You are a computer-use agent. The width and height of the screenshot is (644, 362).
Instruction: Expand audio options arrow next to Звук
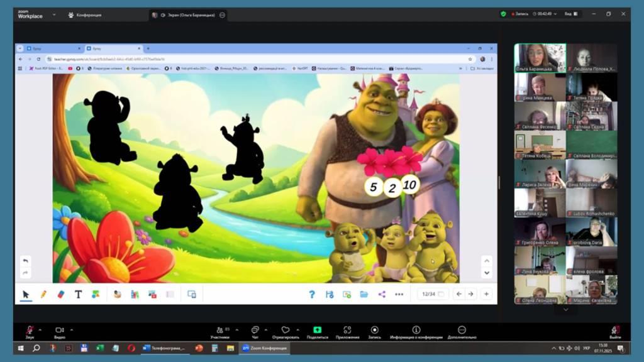(40, 329)
